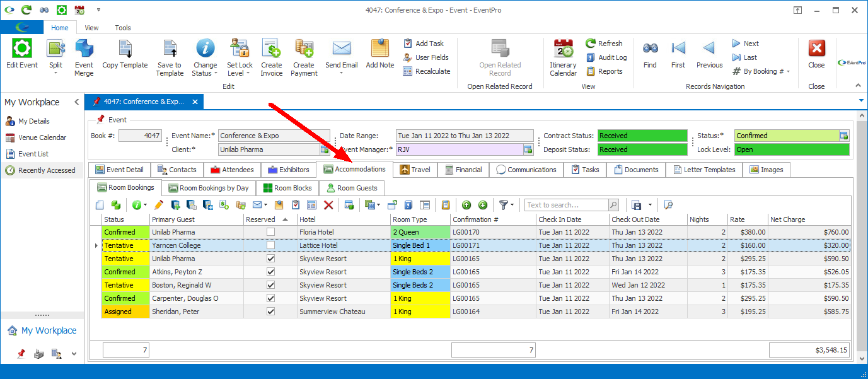Click the Create Payment icon
This screenshot has height=379, width=868.
tap(304, 49)
